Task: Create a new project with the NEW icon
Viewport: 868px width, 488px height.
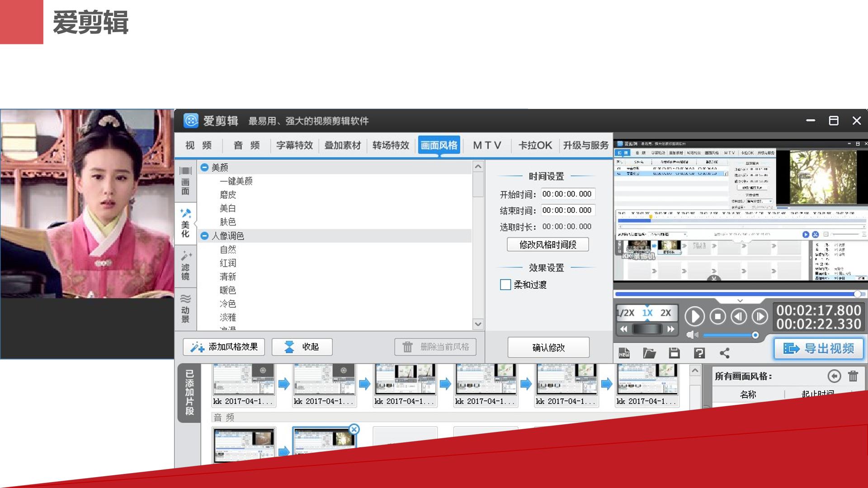Action: 624,353
